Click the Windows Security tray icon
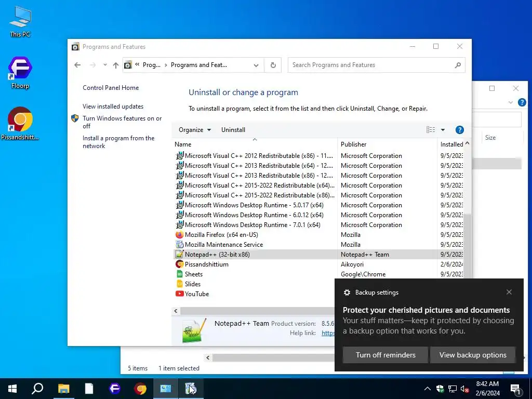Image resolution: width=532 pixels, height=399 pixels. point(440,389)
